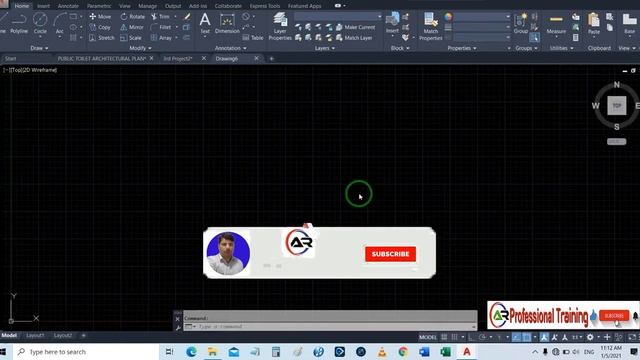
Task: Click the command line input field
Action: point(331,327)
